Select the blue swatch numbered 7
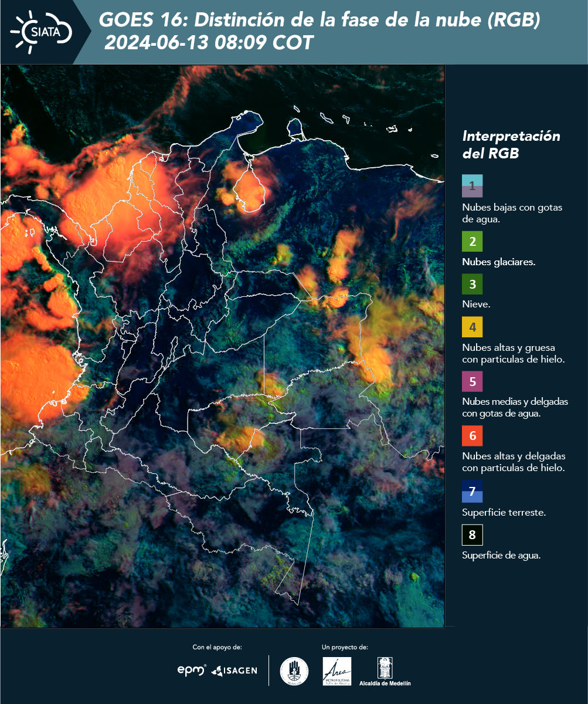588x704 pixels. tap(472, 492)
